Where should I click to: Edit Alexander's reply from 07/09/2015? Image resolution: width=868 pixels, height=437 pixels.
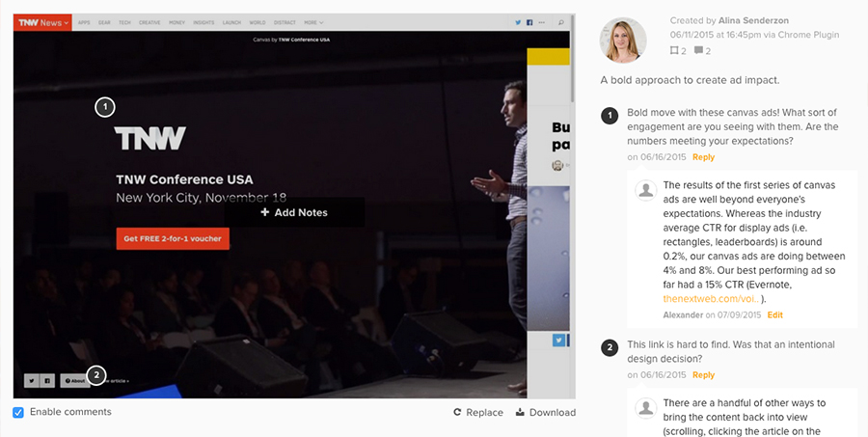[774, 314]
